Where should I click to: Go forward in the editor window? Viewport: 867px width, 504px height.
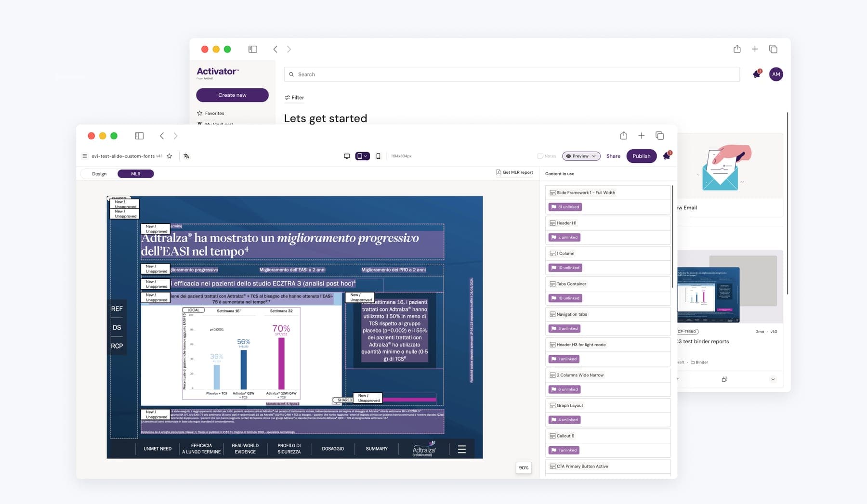176,136
